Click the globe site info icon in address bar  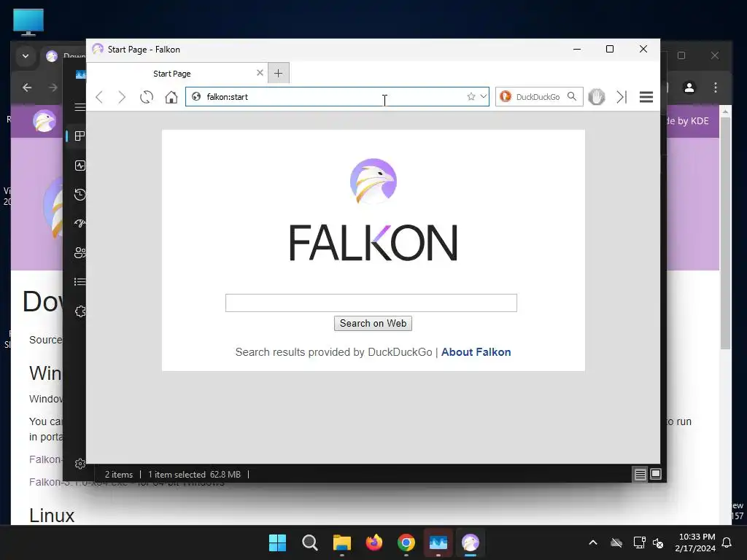[x=196, y=97]
